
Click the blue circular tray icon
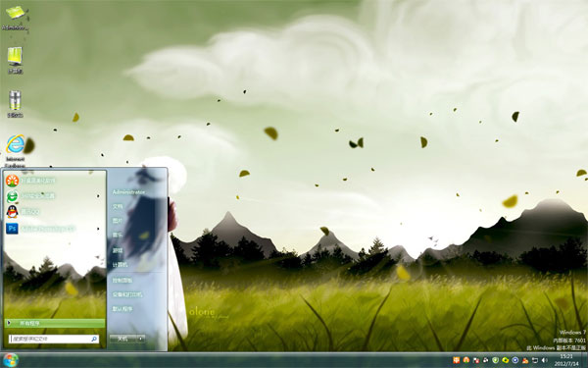pos(514,360)
